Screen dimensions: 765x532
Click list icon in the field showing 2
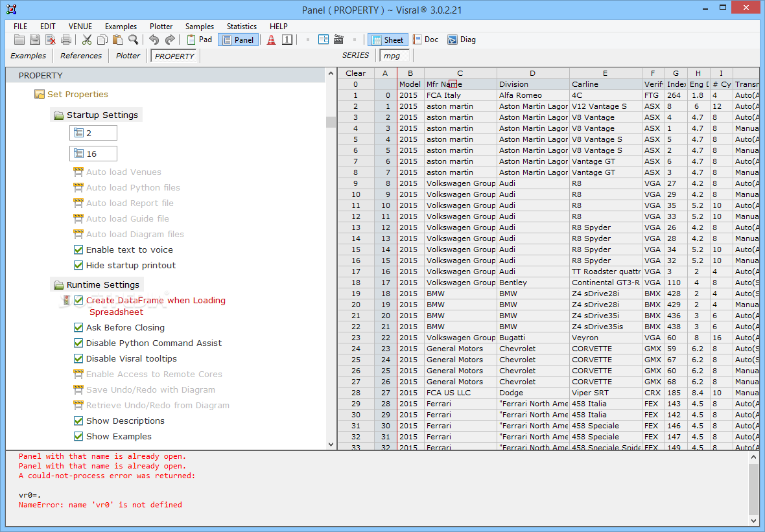[x=78, y=133]
